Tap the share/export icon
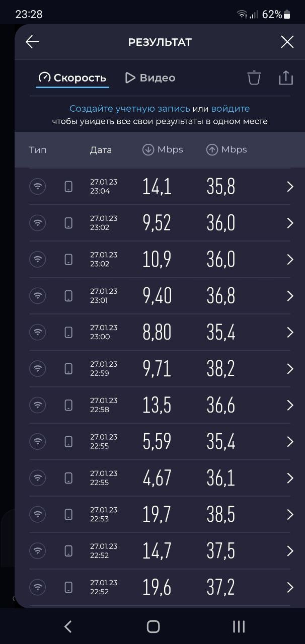 [x=285, y=78]
